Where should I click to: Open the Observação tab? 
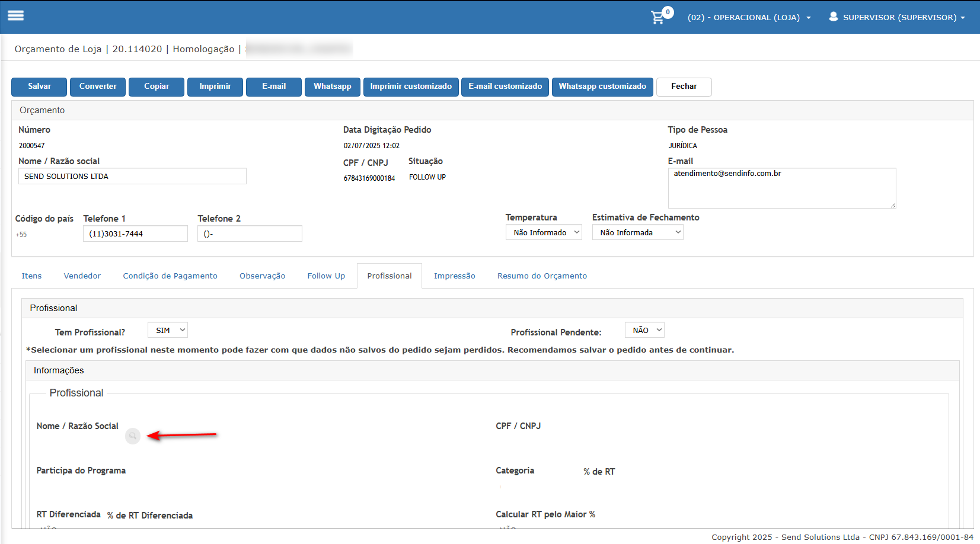point(263,276)
